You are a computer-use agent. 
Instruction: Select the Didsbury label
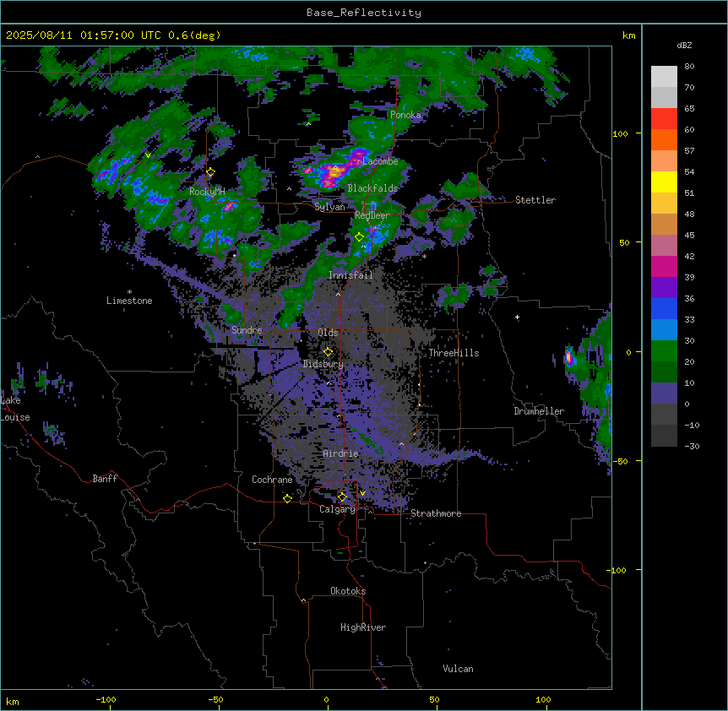(323, 364)
